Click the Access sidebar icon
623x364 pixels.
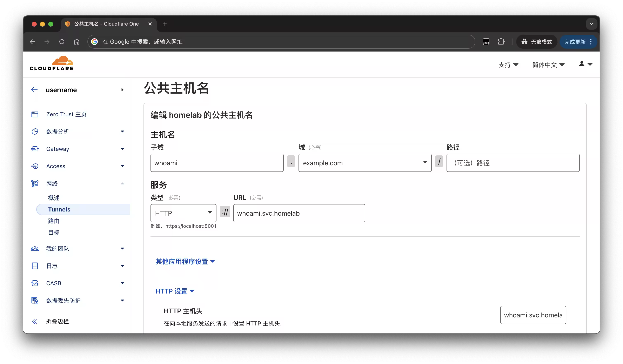point(35,166)
